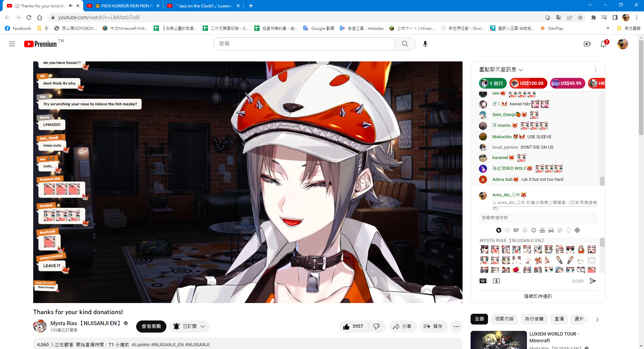Share the video with the share button
The image size is (644, 349).
[402, 327]
